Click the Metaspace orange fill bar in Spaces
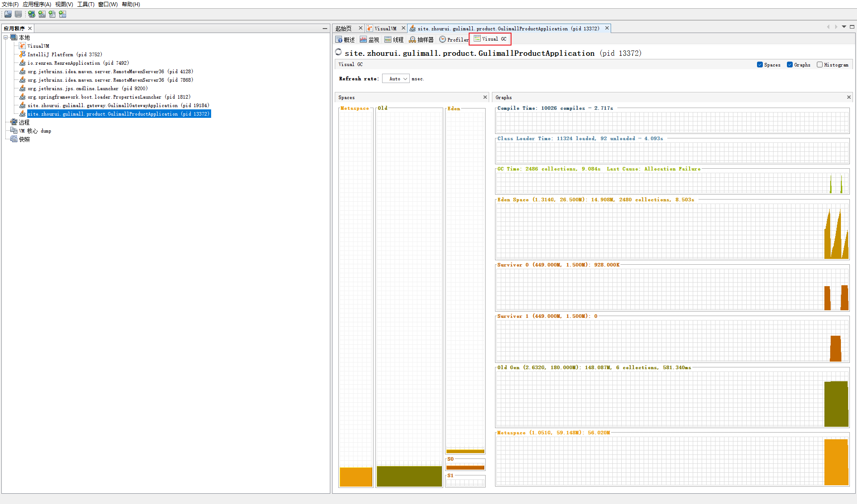This screenshot has height=504, width=857. point(356,477)
